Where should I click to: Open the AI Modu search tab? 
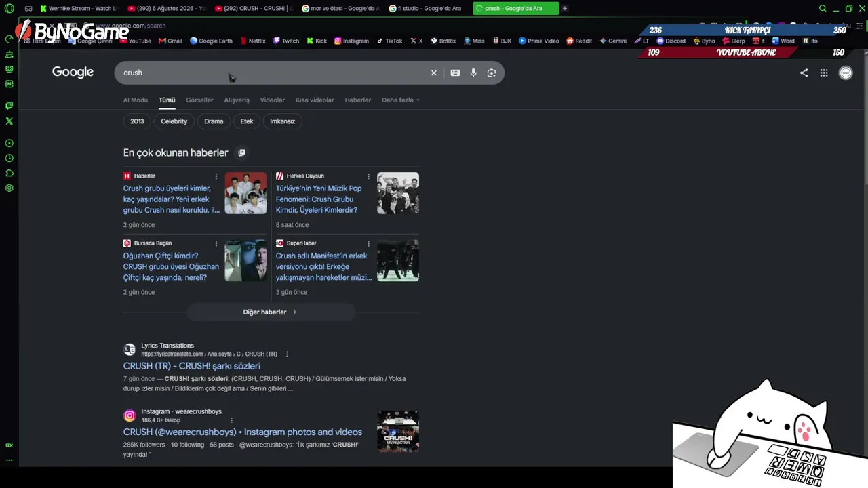[136, 100]
